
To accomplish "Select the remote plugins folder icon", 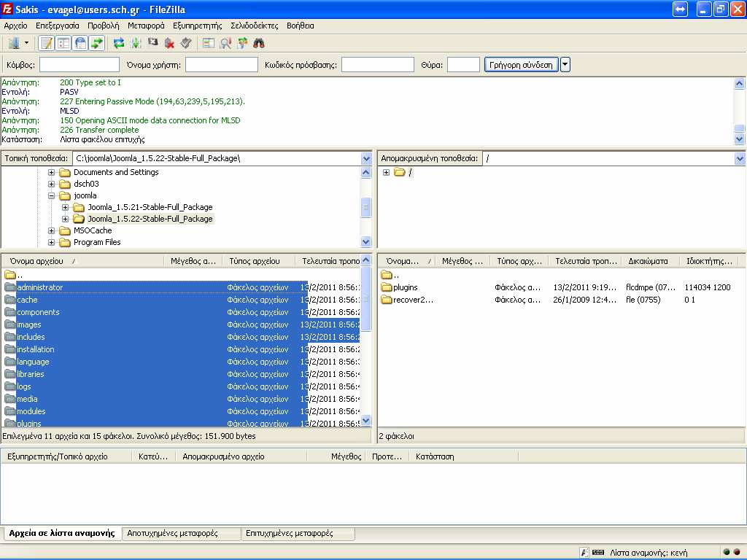I will 387,287.
